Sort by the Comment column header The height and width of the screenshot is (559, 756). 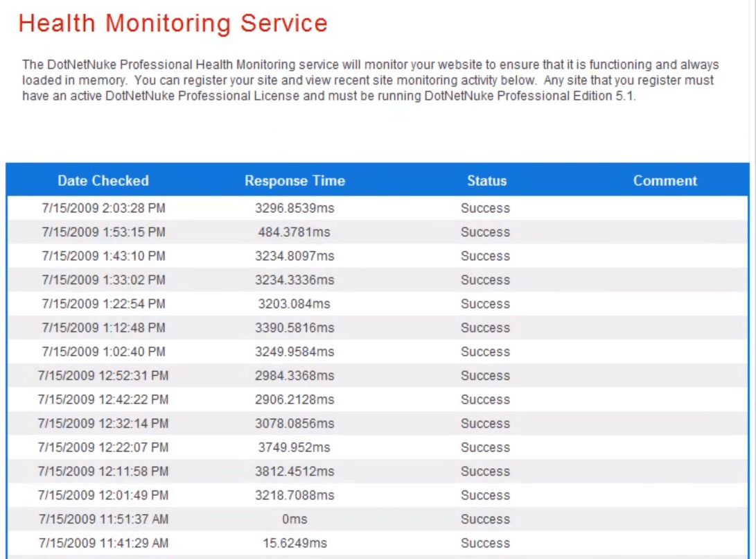[x=665, y=180]
